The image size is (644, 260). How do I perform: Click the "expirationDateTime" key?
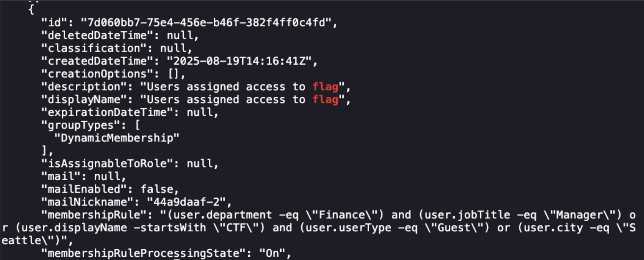click(107, 112)
